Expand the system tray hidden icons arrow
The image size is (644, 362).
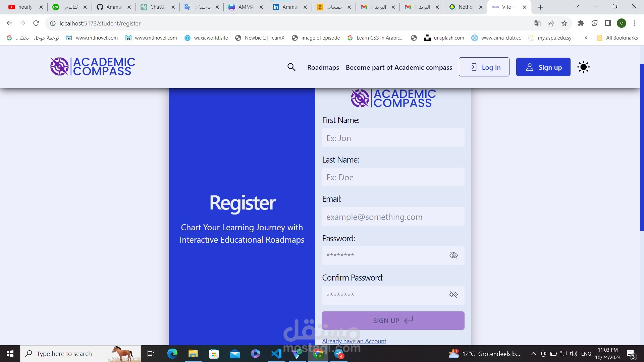(x=533, y=354)
